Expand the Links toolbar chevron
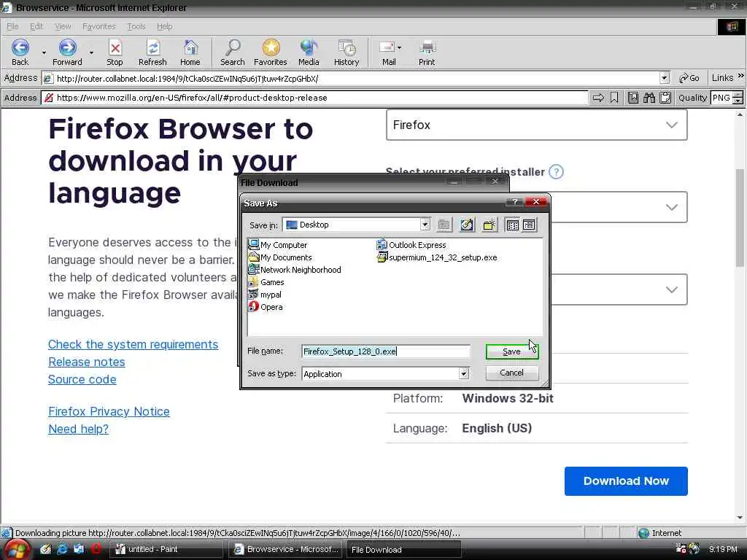This screenshot has height=560, width=747. 741,76
